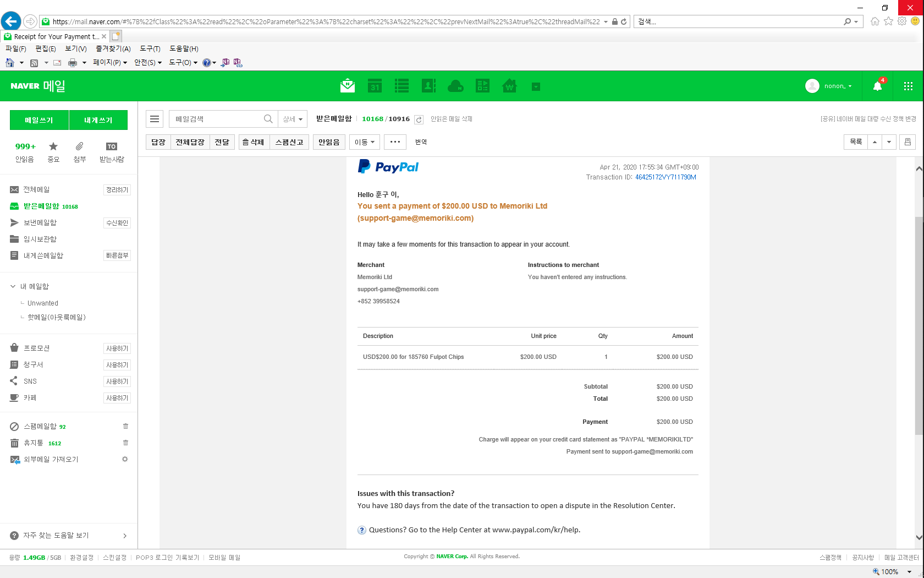Viewport: 924px width, 578px height.
Task: Refresh the inbox count with reload icon
Action: (419, 119)
